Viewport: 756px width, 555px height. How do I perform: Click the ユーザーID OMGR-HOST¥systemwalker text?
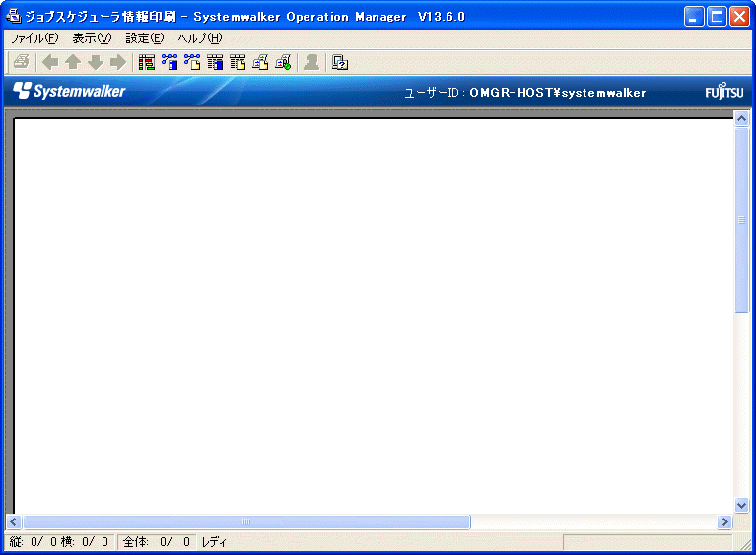524,92
